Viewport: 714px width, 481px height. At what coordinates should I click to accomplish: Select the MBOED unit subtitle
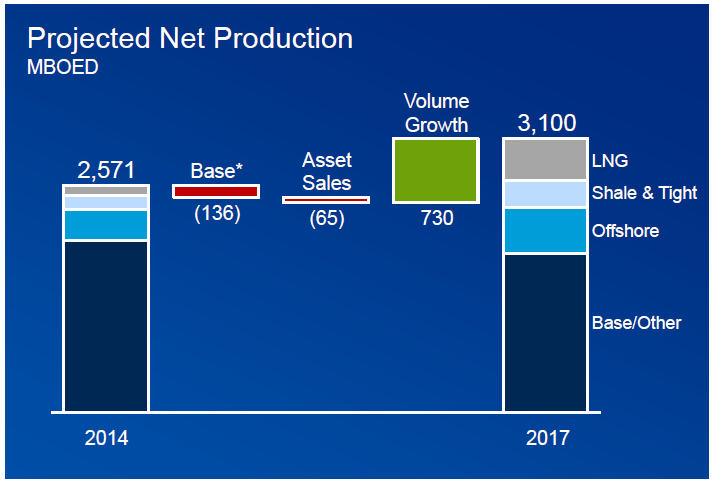[x=63, y=68]
